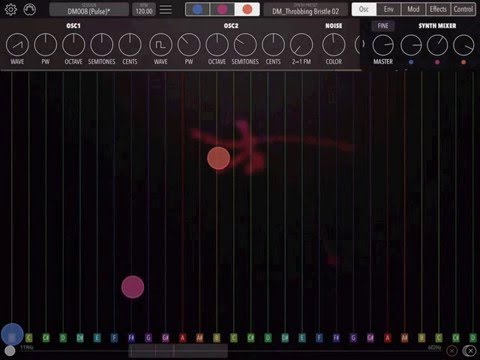Screen dimensions: 480x360
Task: Click the OSC2 CENTS knob
Action: tap(273, 45)
